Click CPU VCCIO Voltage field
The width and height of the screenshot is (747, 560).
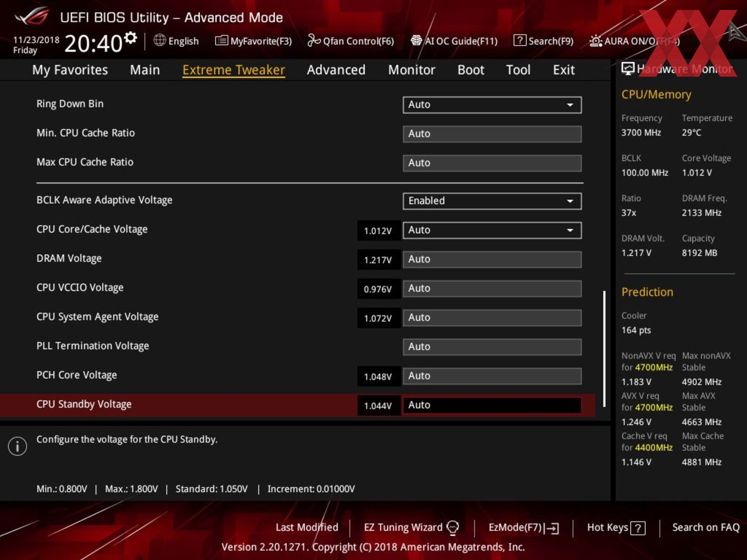tap(492, 288)
